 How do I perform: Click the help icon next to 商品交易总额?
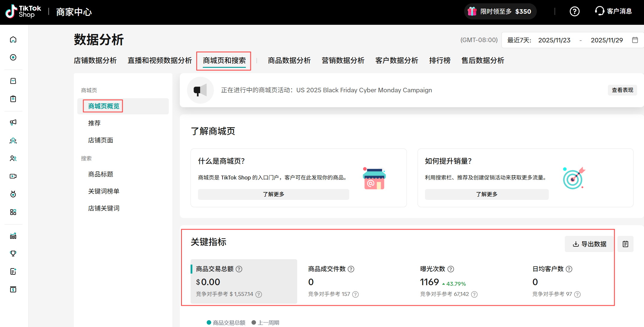pyautogui.click(x=239, y=269)
